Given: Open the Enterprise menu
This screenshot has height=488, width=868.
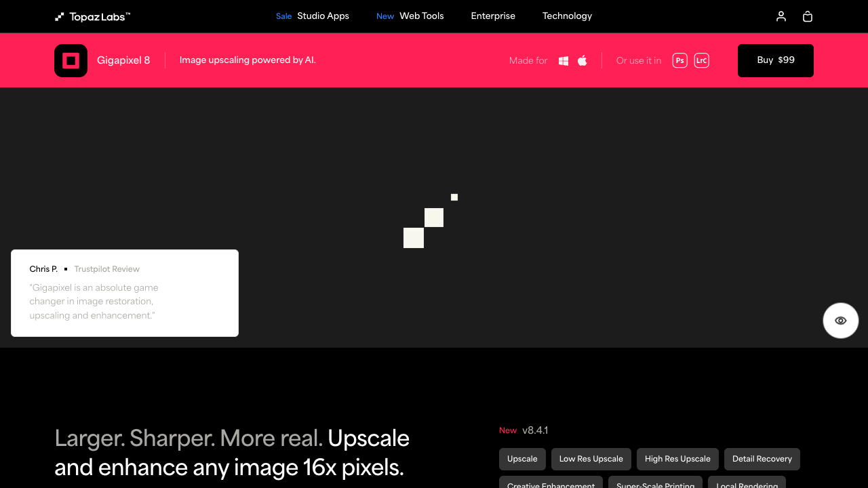Looking at the screenshot, I should pos(493,16).
